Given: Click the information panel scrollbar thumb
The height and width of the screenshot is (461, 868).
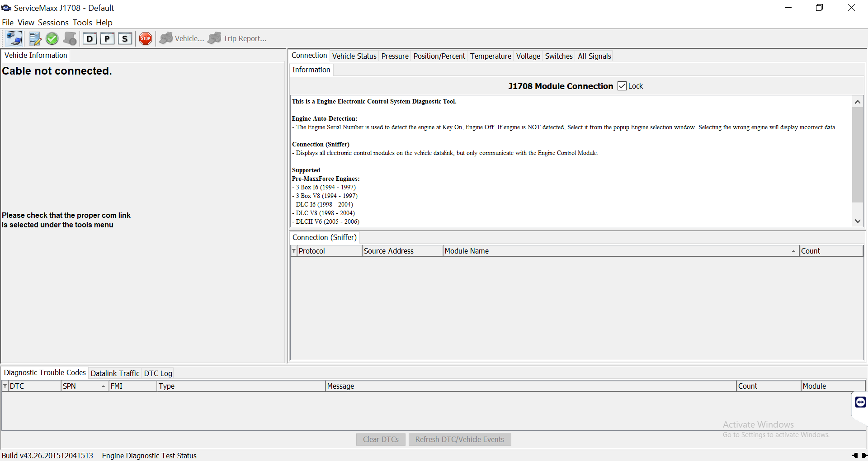Looking at the screenshot, I should (x=858, y=155).
